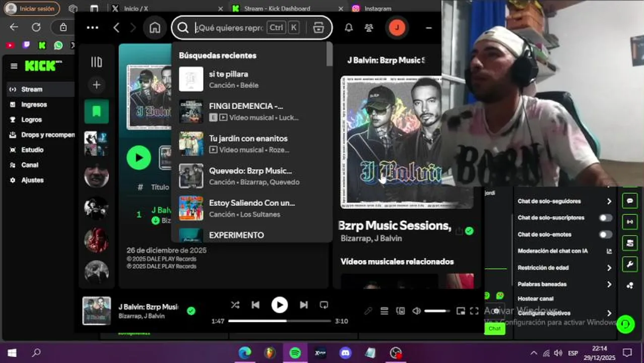Skip to next track
Image resolution: width=644 pixels, height=363 pixels.
(x=303, y=305)
